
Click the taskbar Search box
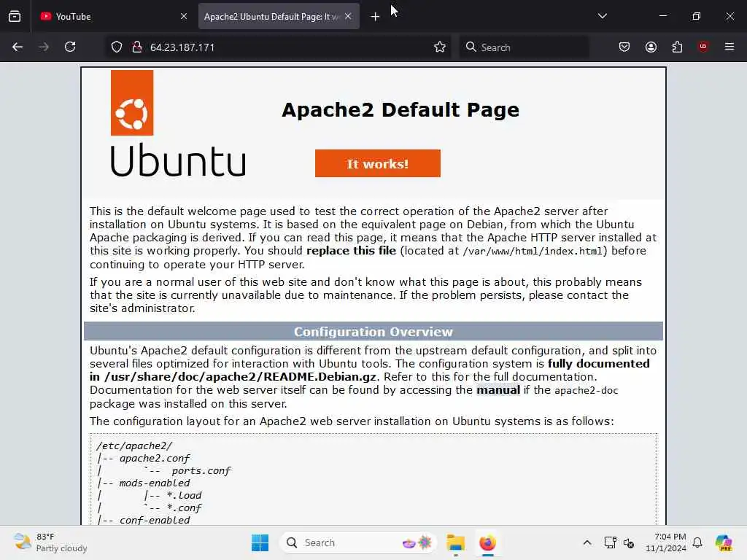coord(358,542)
